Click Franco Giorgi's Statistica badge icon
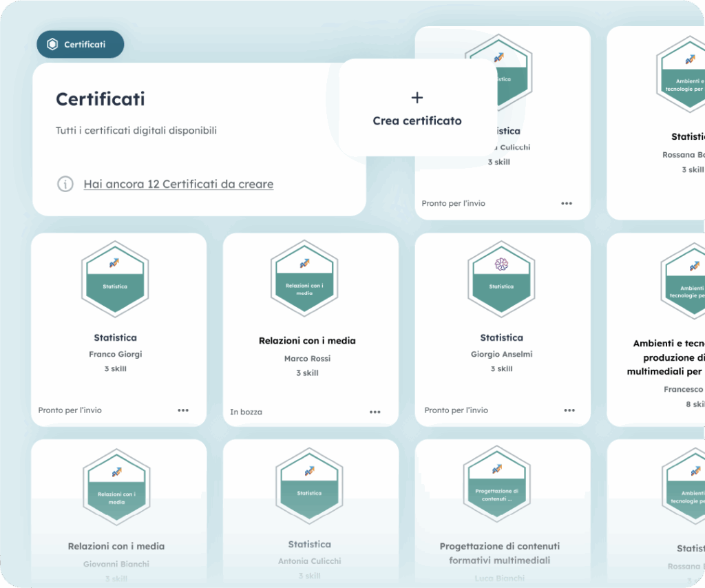The width and height of the screenshot is (705, 588). click(x=115, y=279)
